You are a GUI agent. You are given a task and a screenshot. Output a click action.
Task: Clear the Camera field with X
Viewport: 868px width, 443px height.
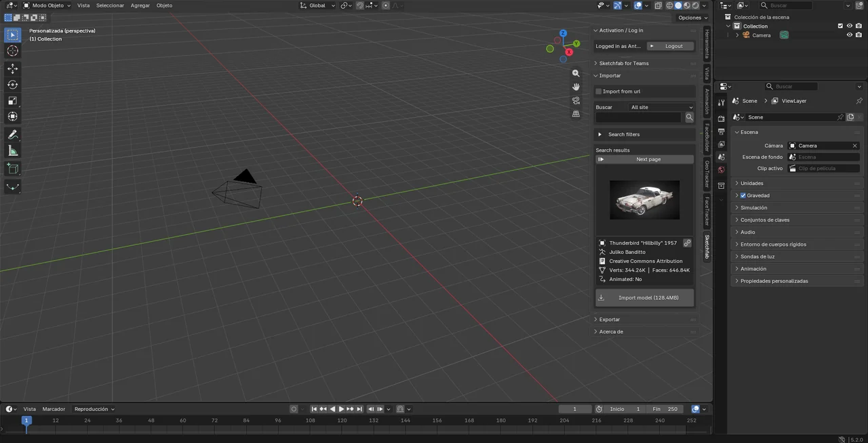pos(854,146)
